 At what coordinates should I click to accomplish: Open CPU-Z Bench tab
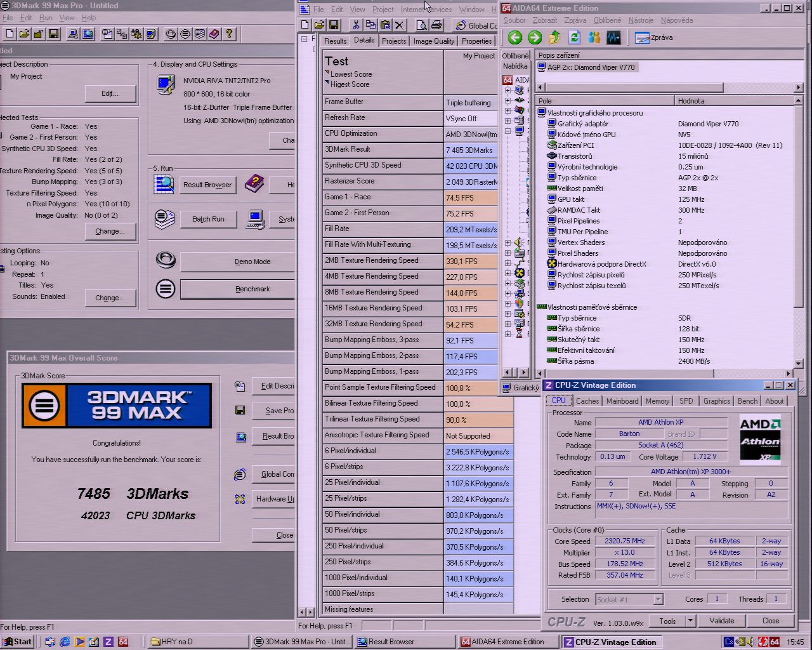click(747, 401)
